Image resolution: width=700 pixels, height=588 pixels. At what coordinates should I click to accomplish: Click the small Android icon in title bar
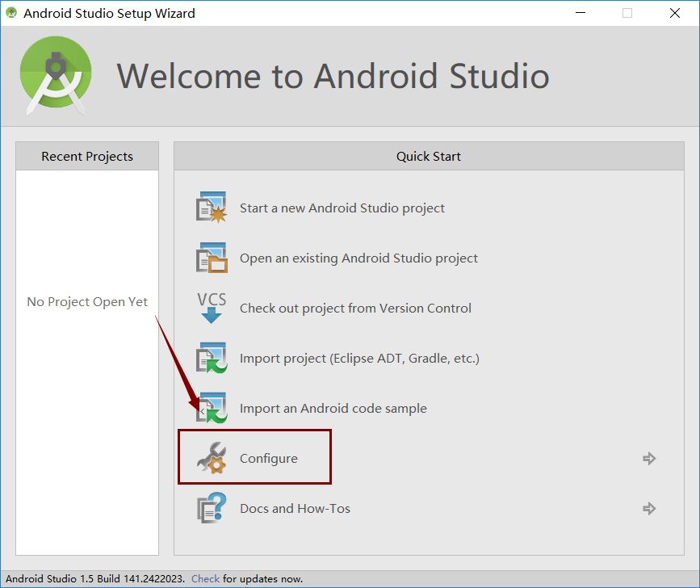11,13
